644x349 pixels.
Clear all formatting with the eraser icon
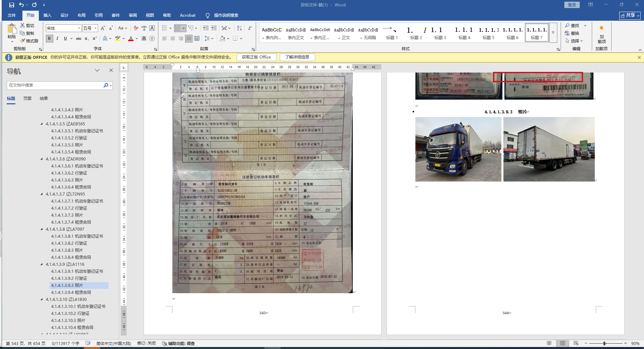coord(136,28)
